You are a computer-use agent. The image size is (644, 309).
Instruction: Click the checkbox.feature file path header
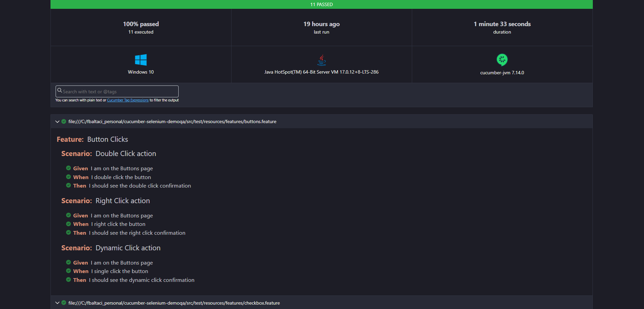[174, 303]
